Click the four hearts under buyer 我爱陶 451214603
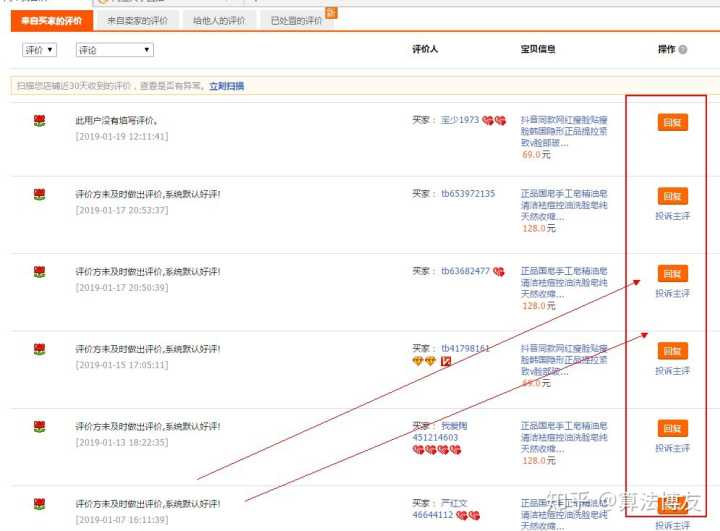The width and height of the screenshot is (720, 531). point(436,450)
